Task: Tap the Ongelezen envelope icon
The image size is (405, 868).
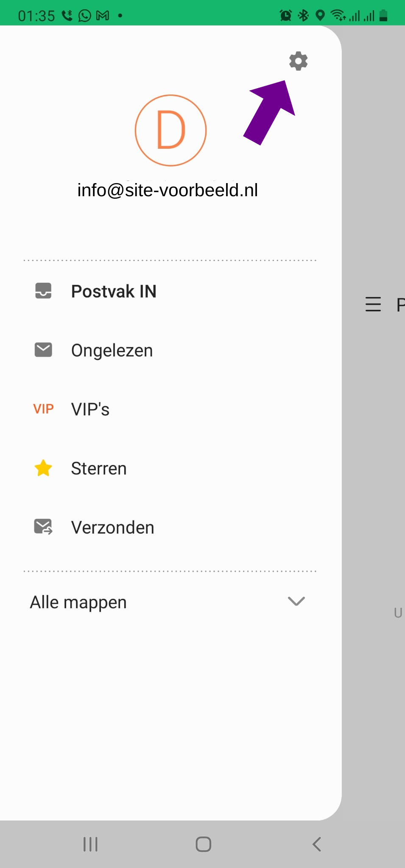Action: 43,350
